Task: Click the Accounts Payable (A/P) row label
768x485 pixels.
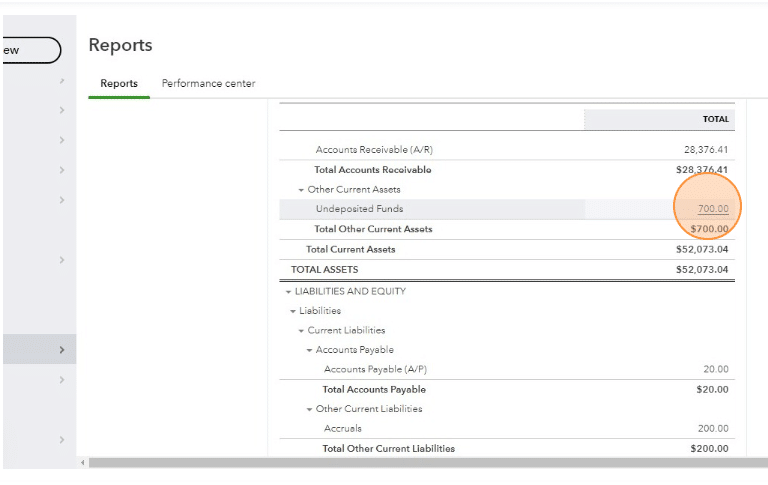Action: click(375, 369)
